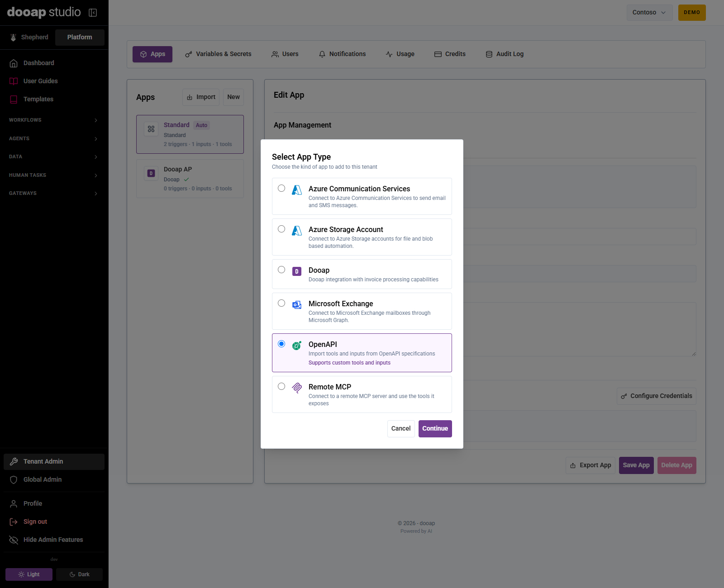Image resolution: width=724 pixels, height=588 pixels.
Task: Expand the Data sidebar section
Action: (53, 157)
